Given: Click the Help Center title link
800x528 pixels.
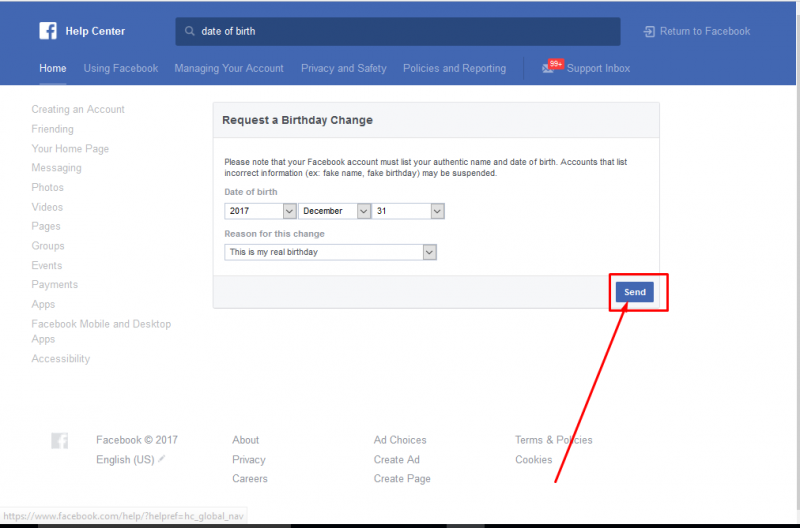Looking at the screenshot, I should coord(95,31).
